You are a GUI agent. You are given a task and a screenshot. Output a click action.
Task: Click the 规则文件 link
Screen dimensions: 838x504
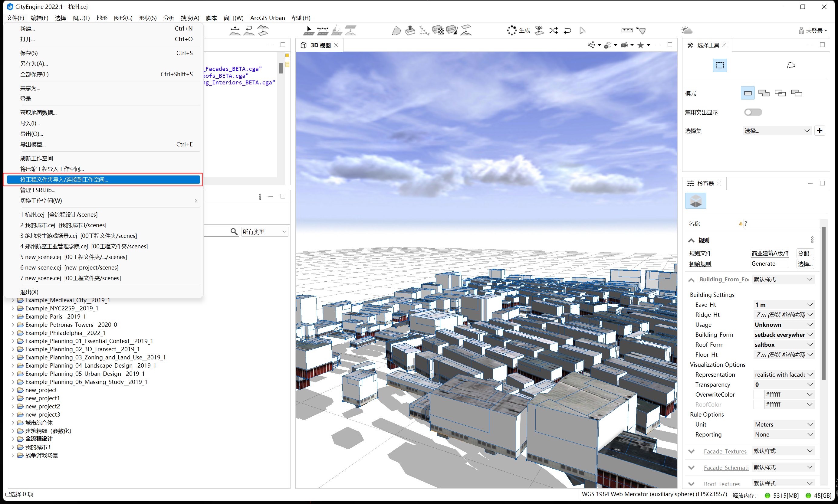pyautogui.click(x=700, y=253)
